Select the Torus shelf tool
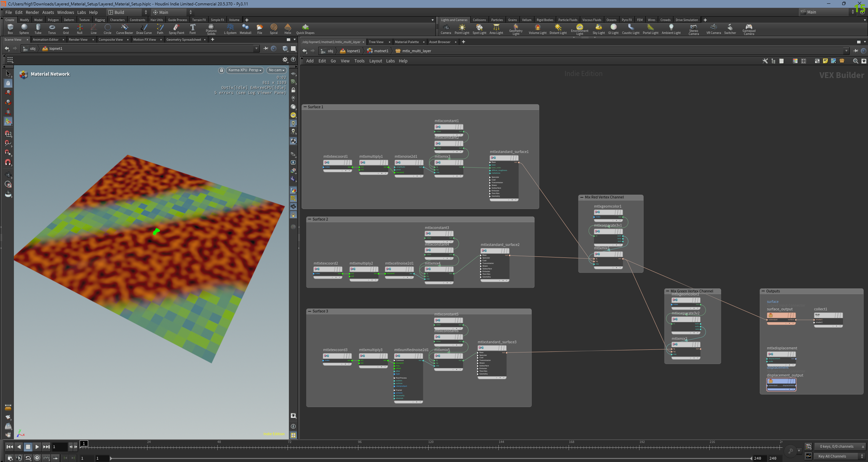868x462 pixels. coord(52,29)
